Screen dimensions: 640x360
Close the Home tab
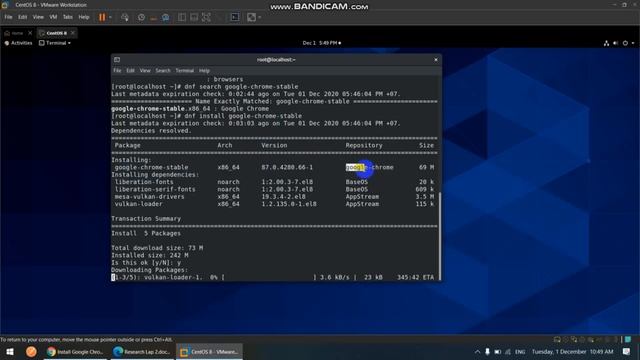pyautogui.click(x=30, y=33)
